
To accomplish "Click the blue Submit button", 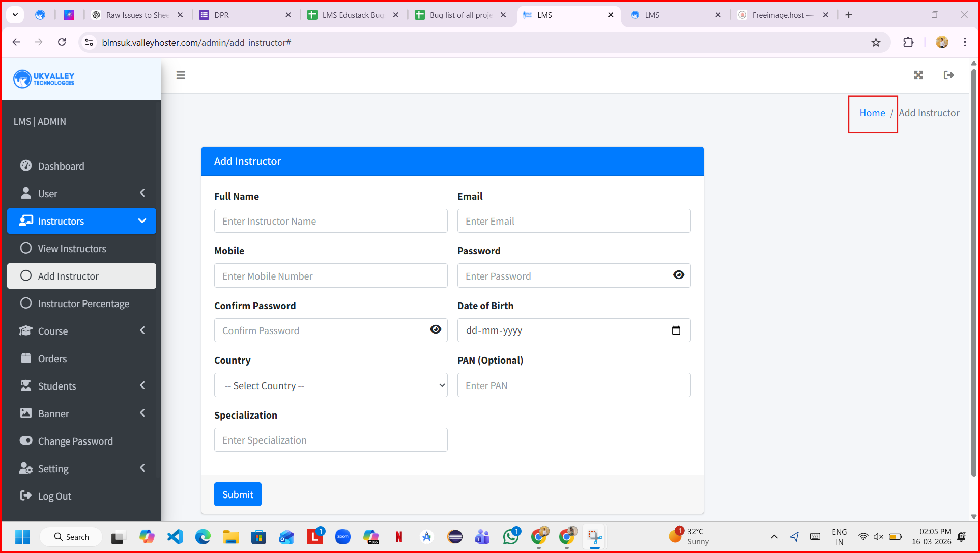I will pyautogui.click(x=238, y=494).
